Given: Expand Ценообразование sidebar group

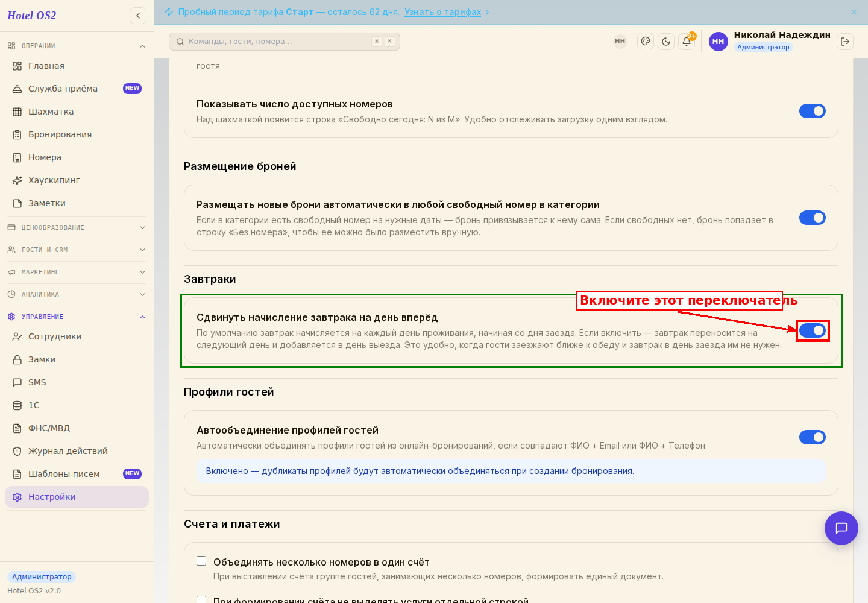Looking at the screenshot, I should click(77, 227).
